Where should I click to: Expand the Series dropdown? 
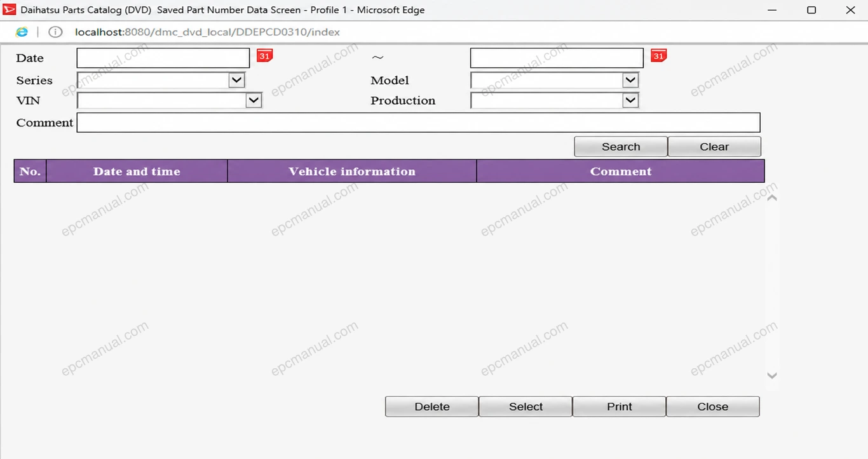point(236,80)
